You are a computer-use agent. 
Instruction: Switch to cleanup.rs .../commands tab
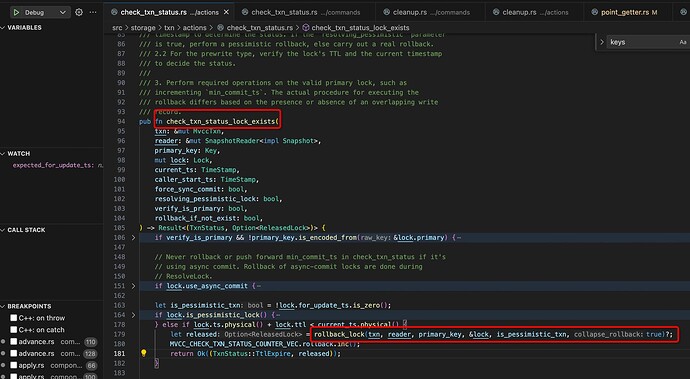426,12
